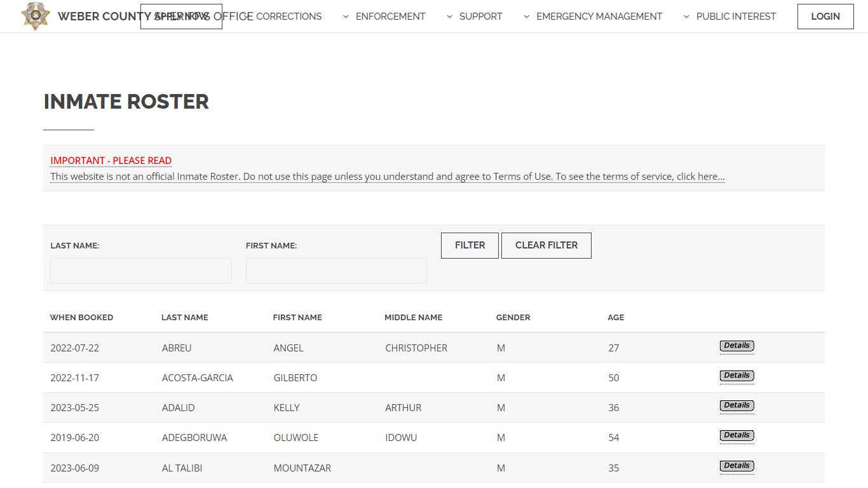Open Details for inmate ACOSTA-GARCIA
The image size is (868, 488).
(x=737, y=376)
